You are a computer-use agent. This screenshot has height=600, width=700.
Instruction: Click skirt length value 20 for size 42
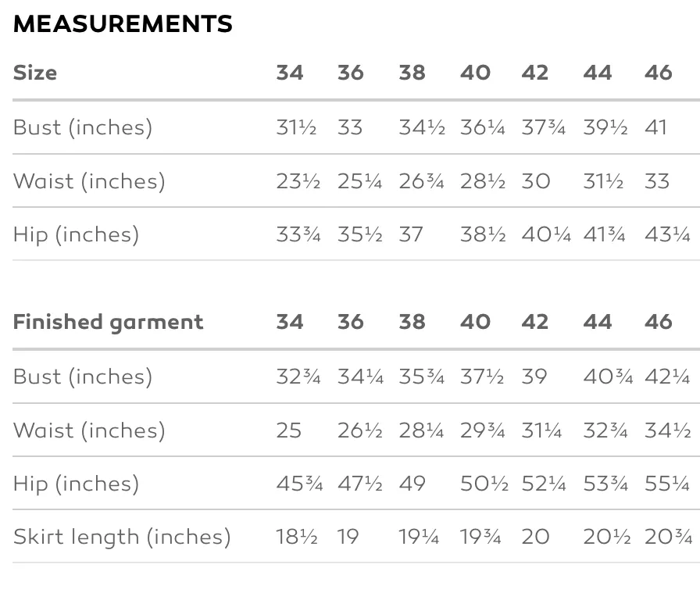coord(535,537)
